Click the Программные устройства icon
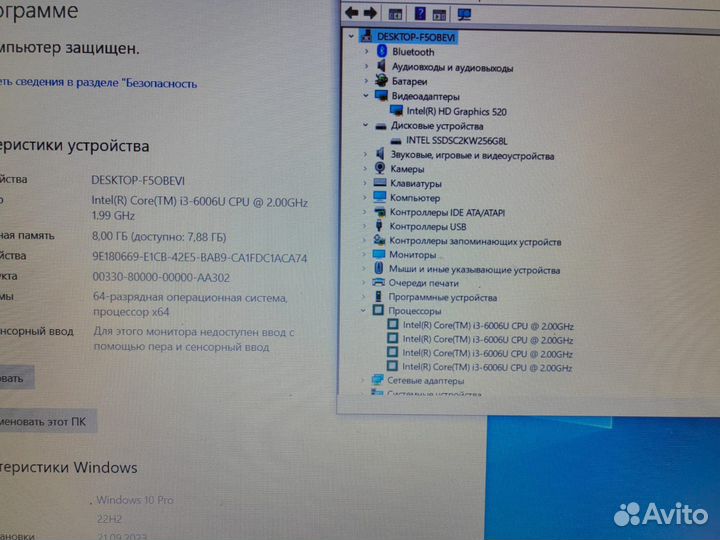This screenshot has width=720, height=540. pos(378,296)
